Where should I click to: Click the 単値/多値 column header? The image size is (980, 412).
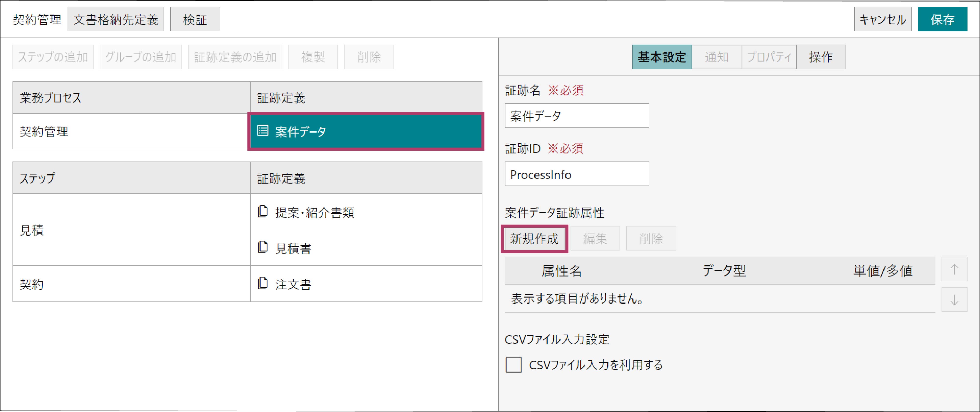click(883, 271)
